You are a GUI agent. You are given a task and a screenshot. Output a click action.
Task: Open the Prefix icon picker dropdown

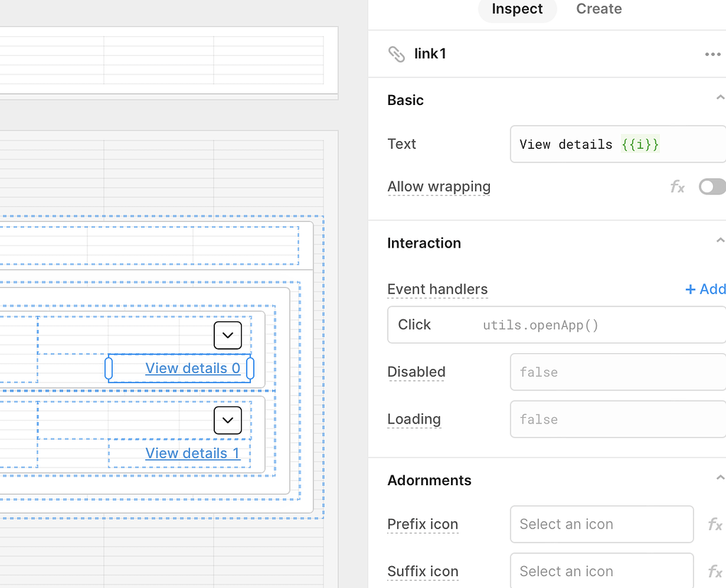(601, 524)
